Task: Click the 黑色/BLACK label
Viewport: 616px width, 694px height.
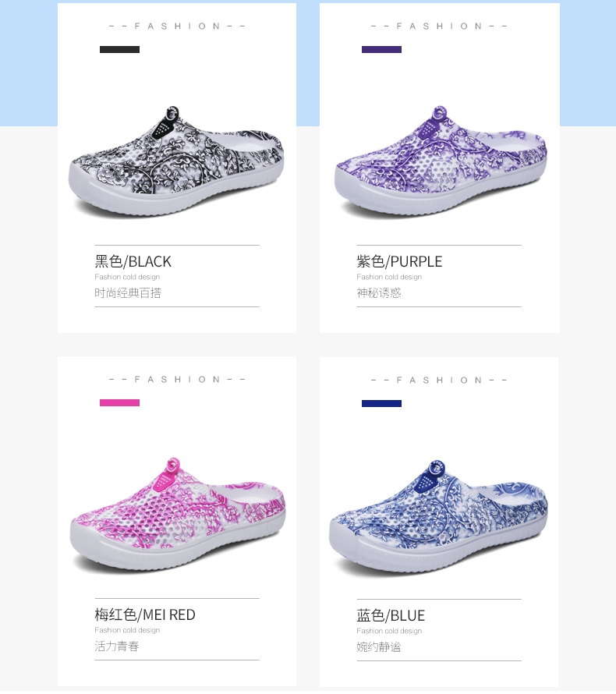Action: click(133, 261)
